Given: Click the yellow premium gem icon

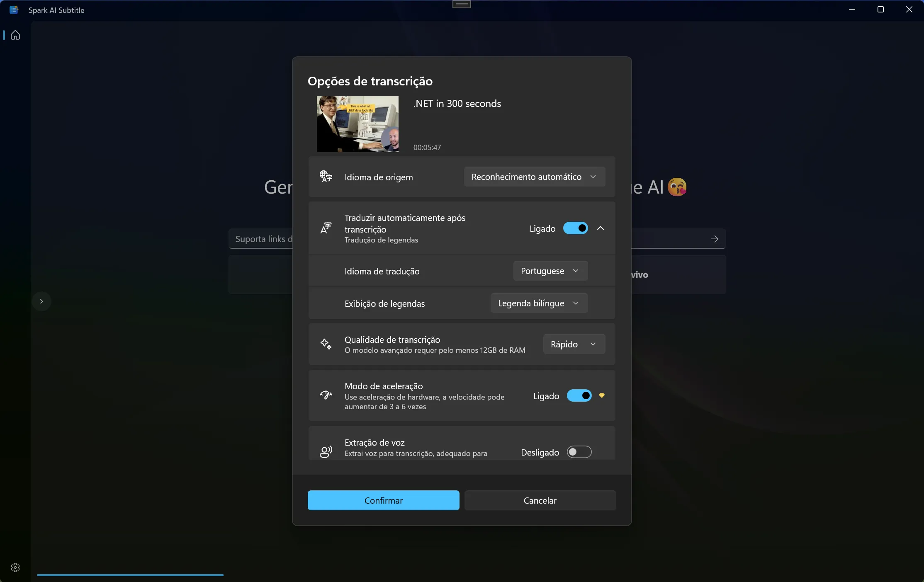Looking at the screenshot, I should point(602,395).
